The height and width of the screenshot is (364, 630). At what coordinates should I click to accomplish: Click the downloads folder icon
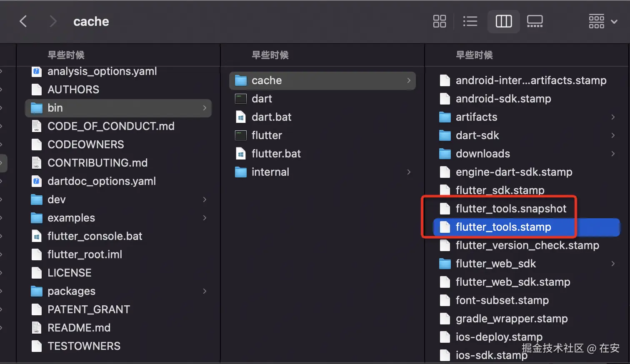pos(445,154)
